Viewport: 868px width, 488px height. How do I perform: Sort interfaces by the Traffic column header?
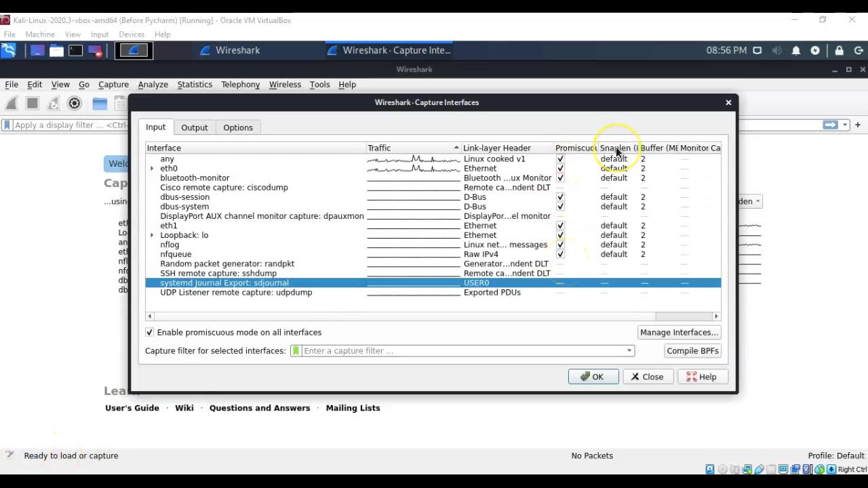(x=413, y=148)
